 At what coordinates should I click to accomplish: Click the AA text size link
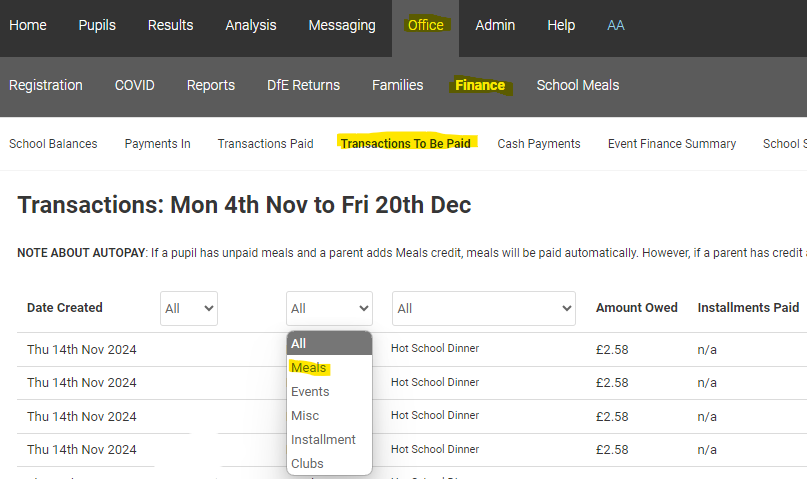click(x=616, y=25)
